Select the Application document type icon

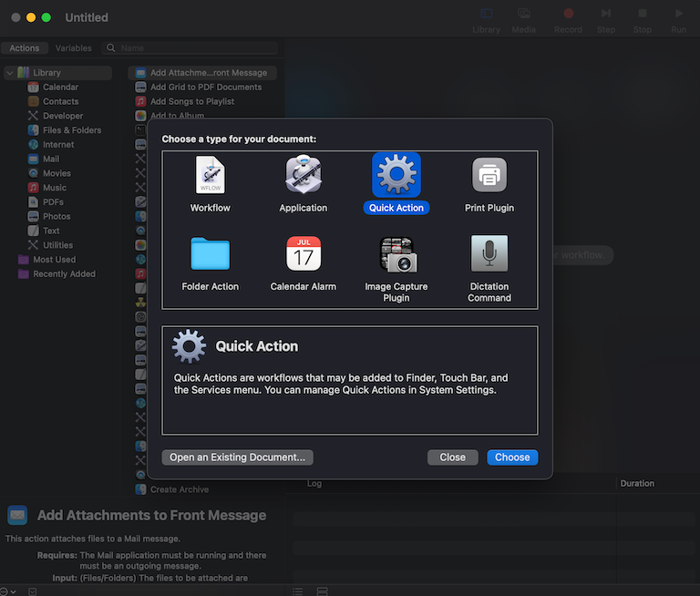304,174
